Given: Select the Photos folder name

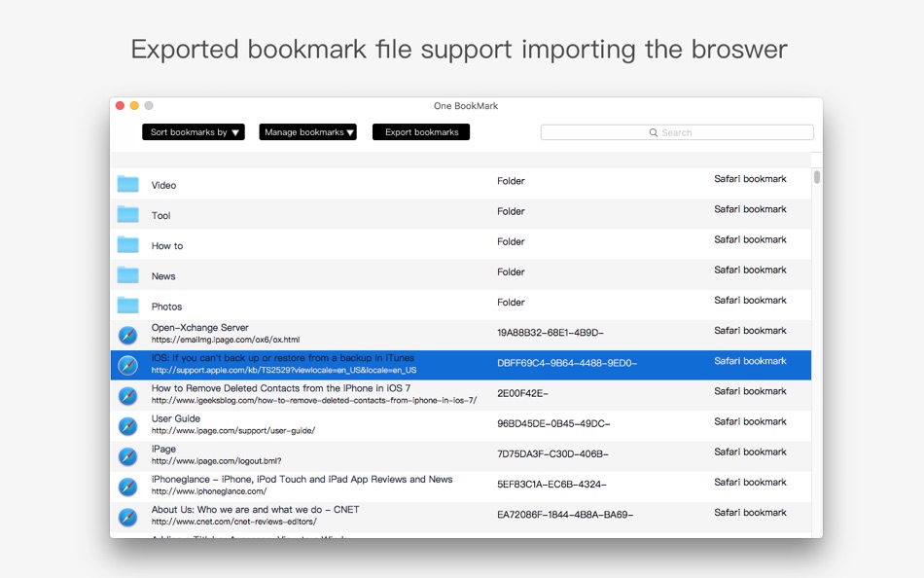Looking at the screenshot, I should (x=166, y=307).
